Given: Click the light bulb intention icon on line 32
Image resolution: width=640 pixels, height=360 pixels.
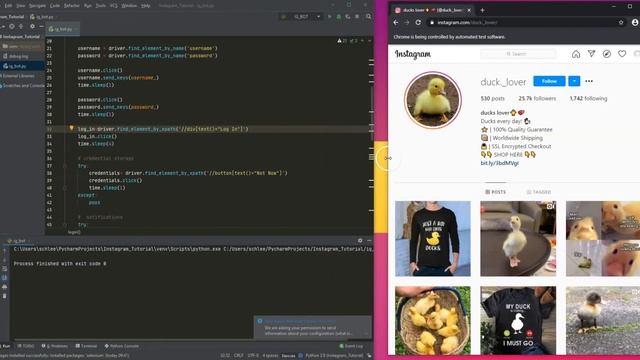Looking at the screenshot, I should pyautogui.click(x=71, y=128).
